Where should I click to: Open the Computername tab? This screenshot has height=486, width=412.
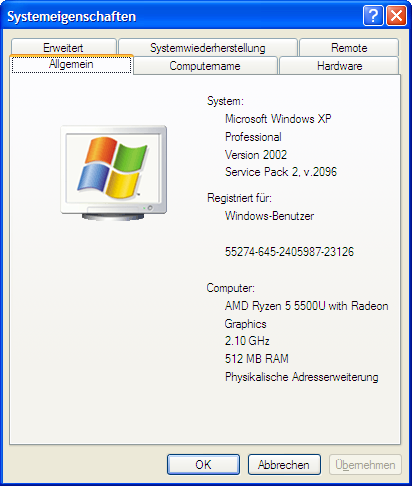[205, 66]
